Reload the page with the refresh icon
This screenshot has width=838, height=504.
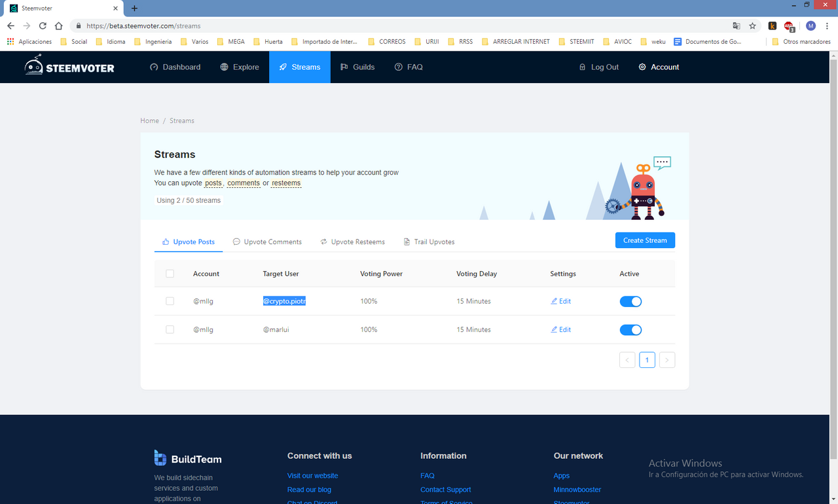(43, 26)
